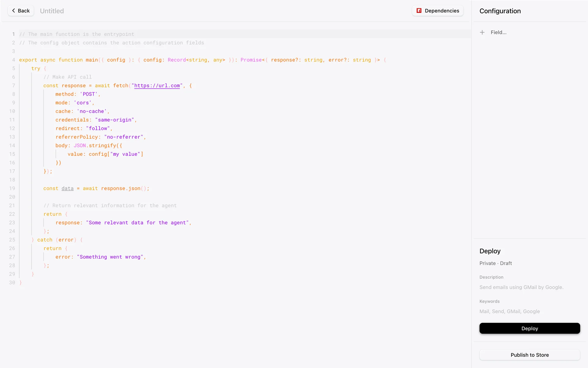588x368 pixels.
Task: Click JSON.stringify in the body line
Action: [95, 146]
